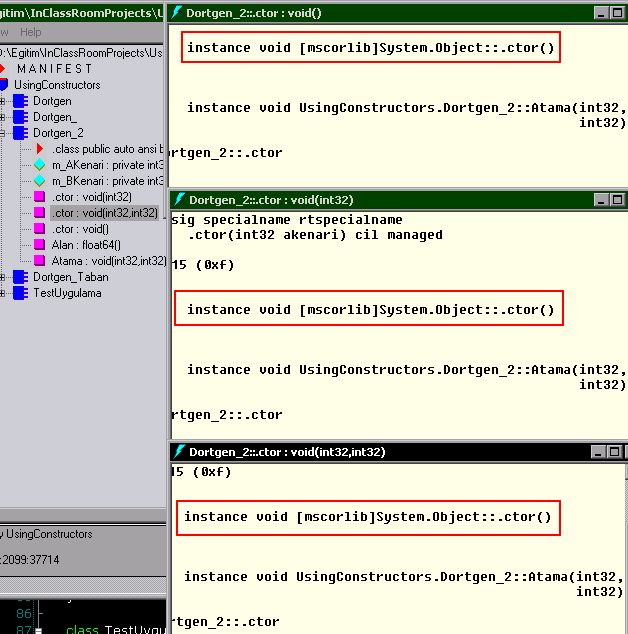Collapse the Dortgen_2 tree node

[x=4, y=133]
